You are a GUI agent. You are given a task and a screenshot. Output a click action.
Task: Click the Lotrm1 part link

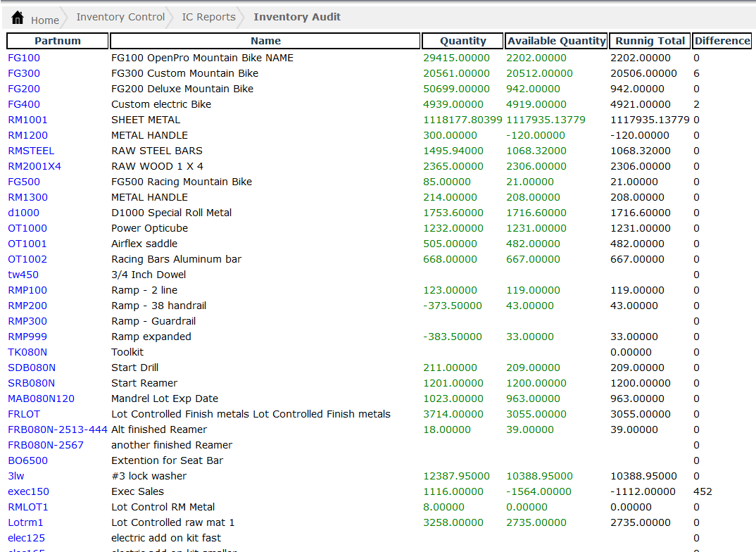[x=25, y=522]
